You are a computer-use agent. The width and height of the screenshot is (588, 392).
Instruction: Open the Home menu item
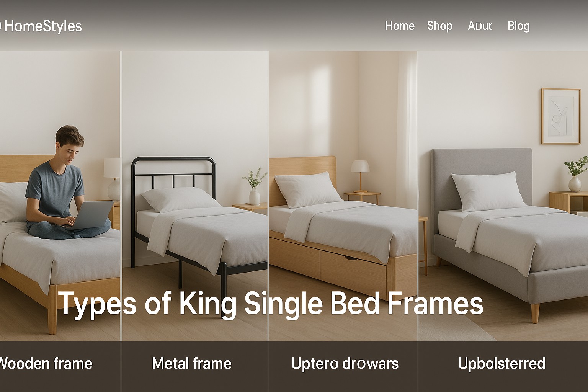point(400,26)
